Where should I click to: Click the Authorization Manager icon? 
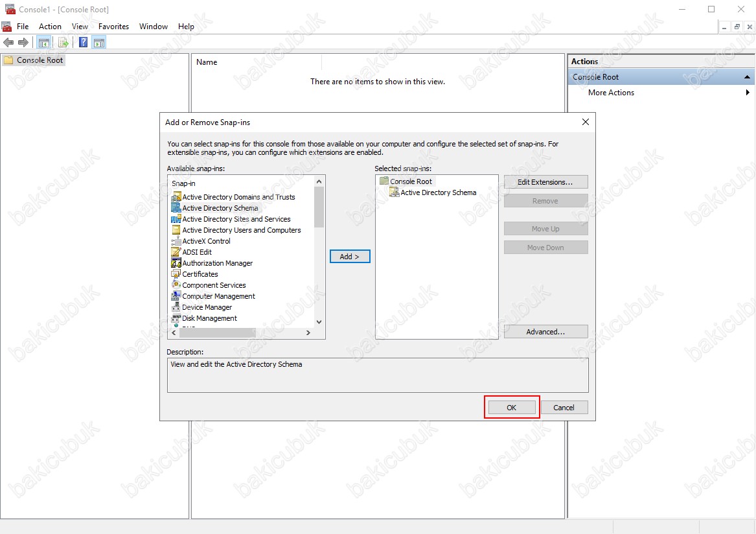[176, 263]
